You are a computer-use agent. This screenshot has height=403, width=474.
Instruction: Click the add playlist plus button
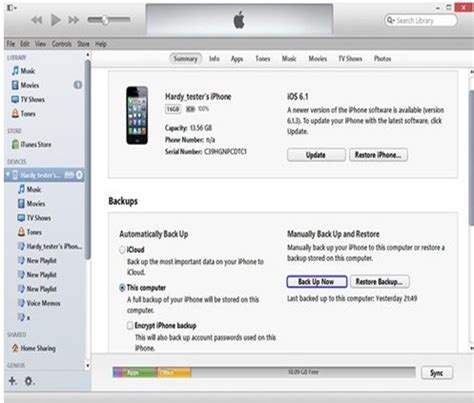(x=12, y=381)
